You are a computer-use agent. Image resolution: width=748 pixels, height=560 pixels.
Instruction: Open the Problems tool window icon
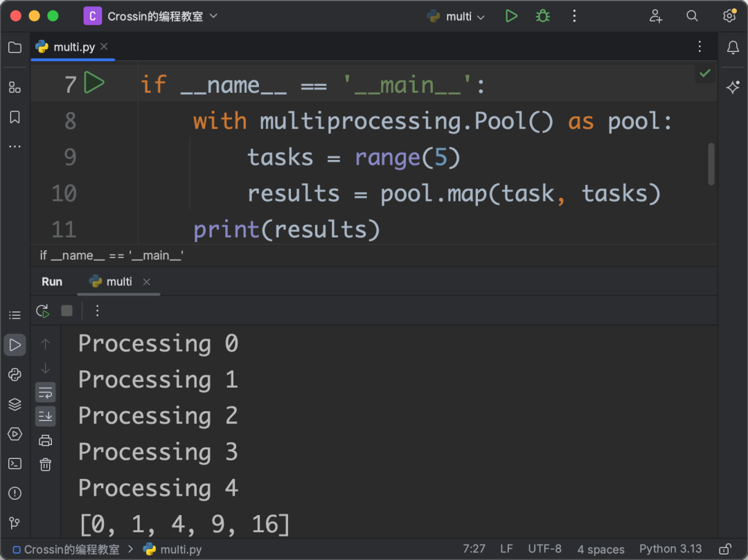coord(15,493)
